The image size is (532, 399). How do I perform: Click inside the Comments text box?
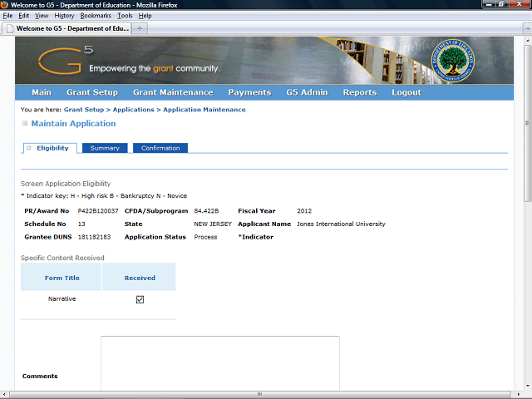coord(220,362)
